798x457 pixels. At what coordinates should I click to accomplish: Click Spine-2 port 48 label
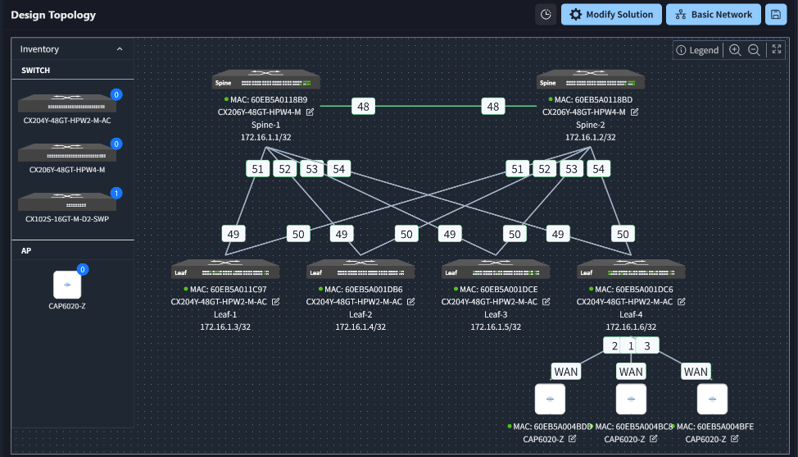(493, 106)
